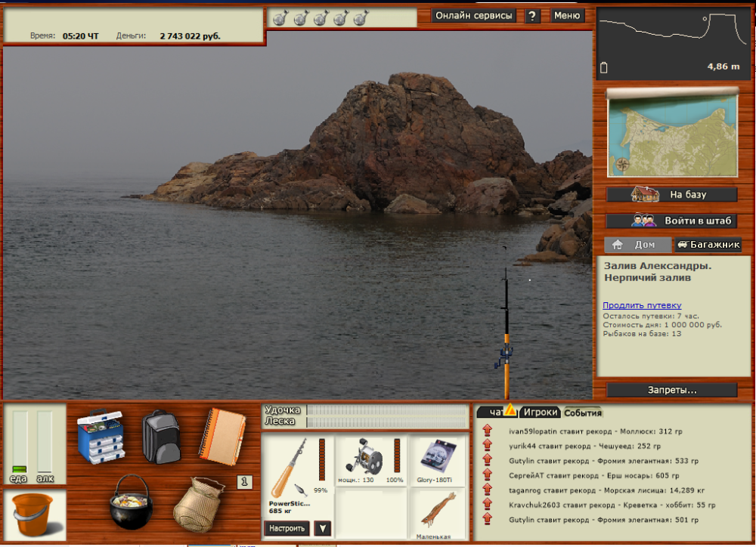
Task: Click the money amount 2 743 022 руб.
Action: click(190, 36)
